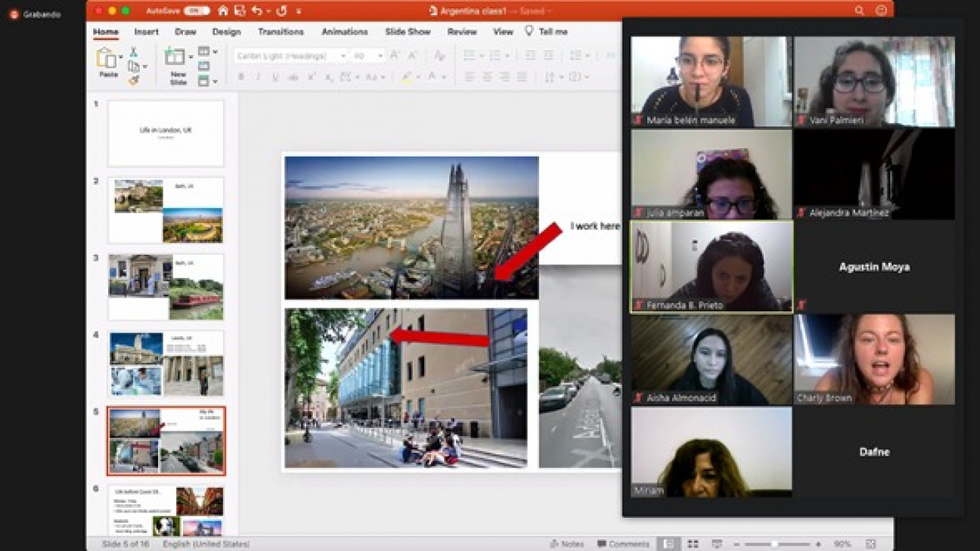Toggle Comments pane in status bar
The width and height of the screenshot is (980, 551).
[624, 543]
